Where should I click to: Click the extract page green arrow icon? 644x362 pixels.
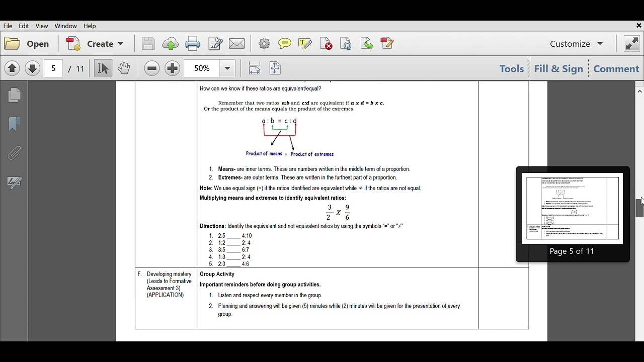coord(367,44)
